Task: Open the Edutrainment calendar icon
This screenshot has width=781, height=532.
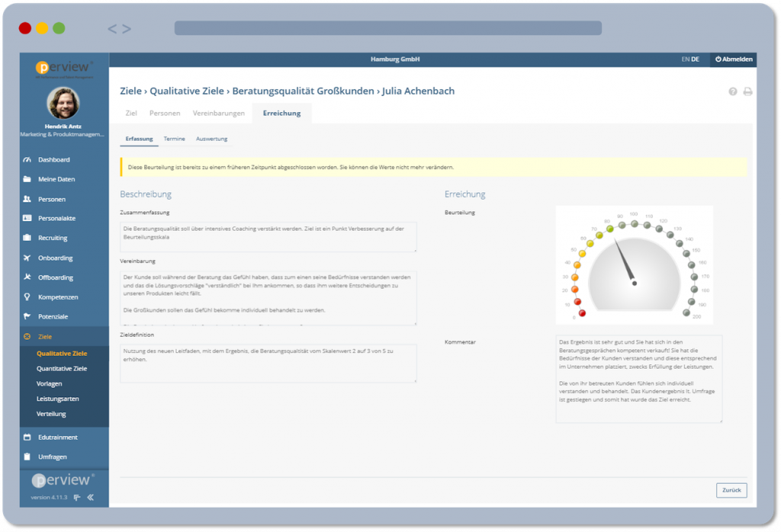Action: (x=27, y=437)
